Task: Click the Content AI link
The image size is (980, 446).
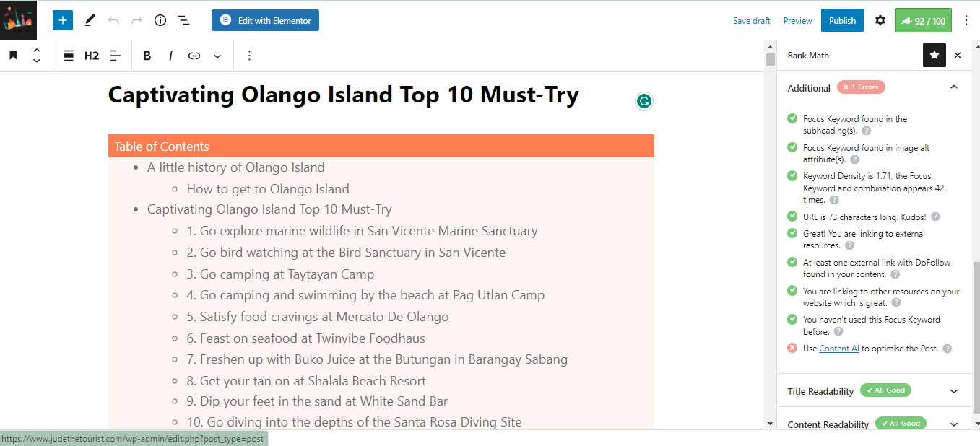Action: click(838, 349)
